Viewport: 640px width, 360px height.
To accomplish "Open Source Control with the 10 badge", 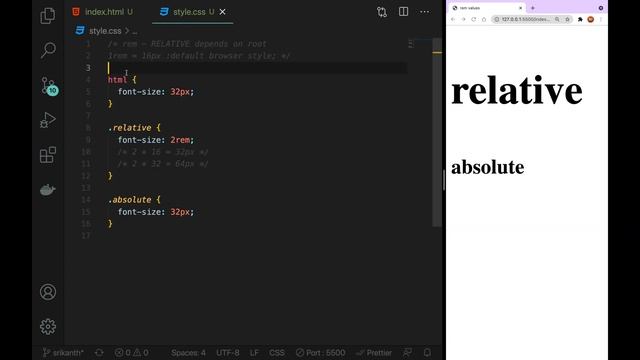I will (49, 86).
